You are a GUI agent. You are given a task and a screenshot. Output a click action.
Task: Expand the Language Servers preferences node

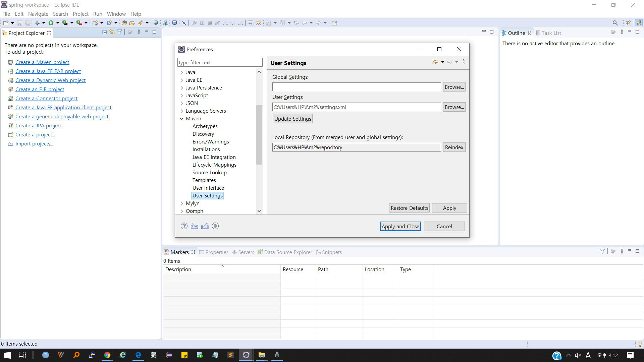click(182, 111)
